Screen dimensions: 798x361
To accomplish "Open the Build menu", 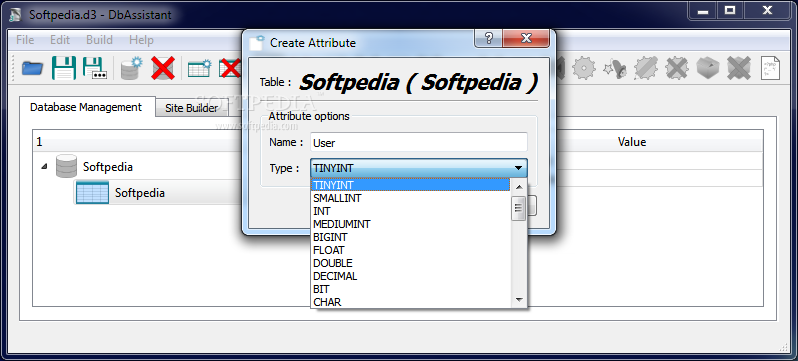I will [x=99, y=40].
